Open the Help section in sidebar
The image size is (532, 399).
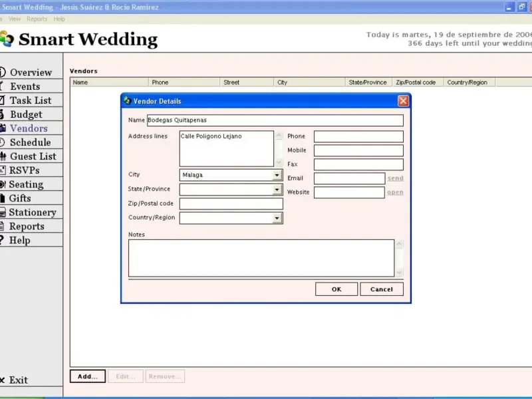pyautogui.click(x=20, y=240)
